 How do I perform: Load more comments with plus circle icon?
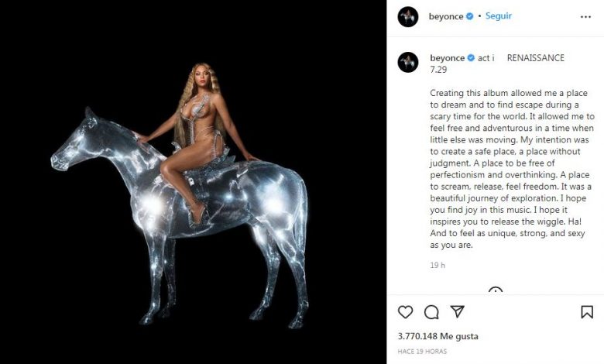pos(496,290)
